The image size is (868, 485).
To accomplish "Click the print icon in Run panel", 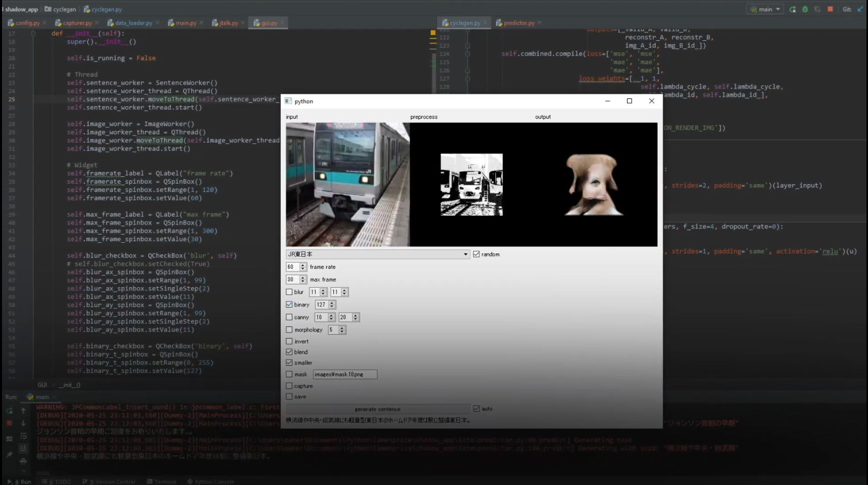I will (23, 461).
